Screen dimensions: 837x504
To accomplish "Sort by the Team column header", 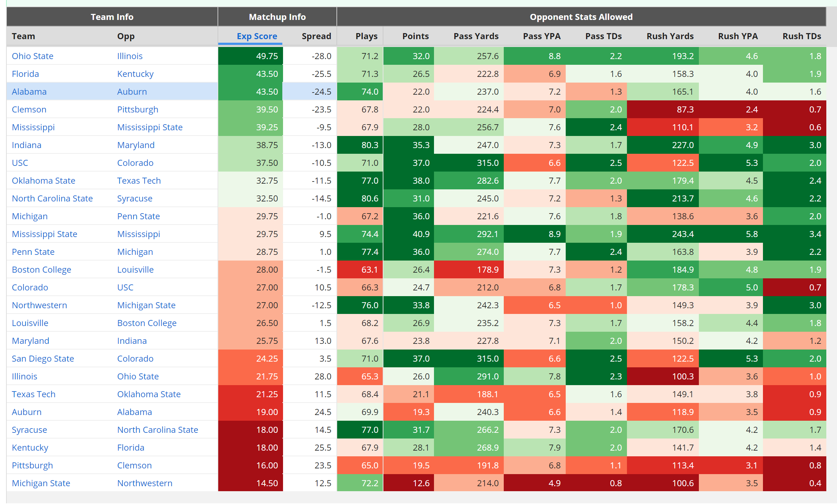I will [x=23, y=36].
